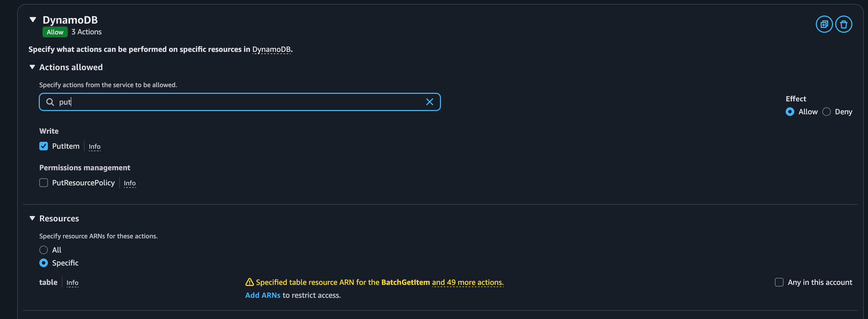Screen dimensions: 868x319
Task: Select the Deny effect radio button
Action: pyautogui.click(x=826, y=112)
